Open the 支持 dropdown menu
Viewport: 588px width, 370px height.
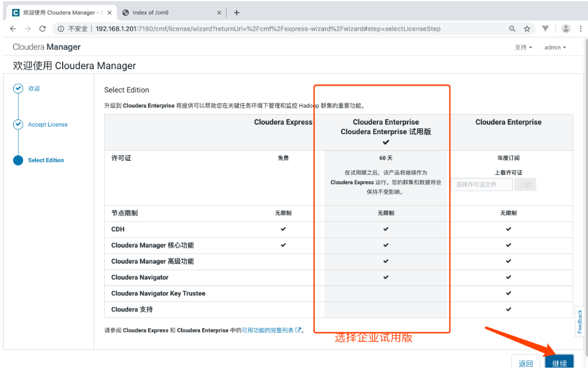click(x=524, y=47)
